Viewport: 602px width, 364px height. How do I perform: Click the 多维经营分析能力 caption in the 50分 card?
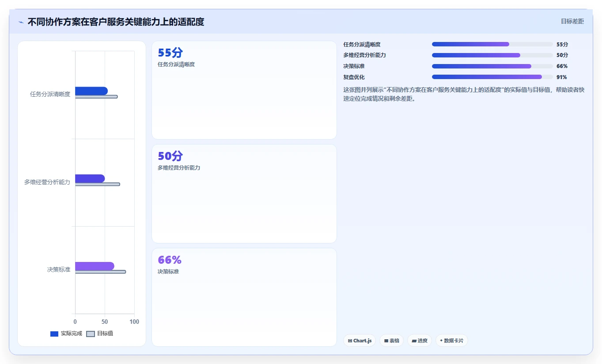pyautogui.click(x=179, y=168)
